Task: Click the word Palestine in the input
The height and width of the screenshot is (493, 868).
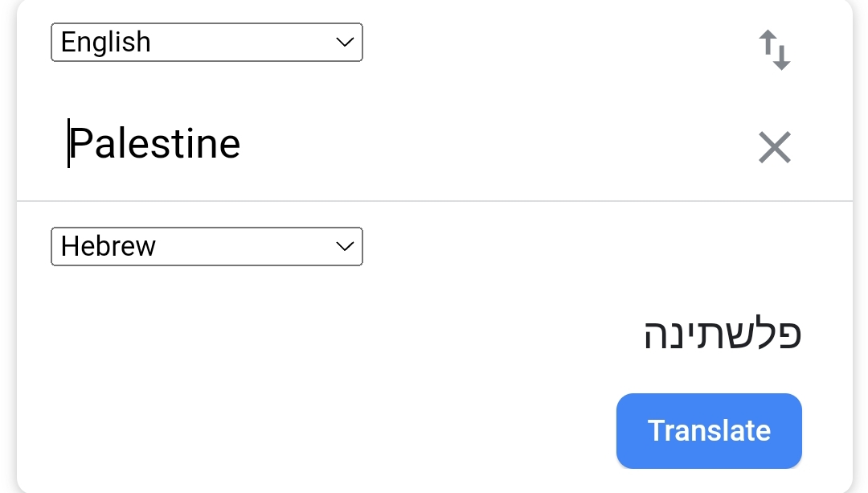Action: click(x=155, y=144)
